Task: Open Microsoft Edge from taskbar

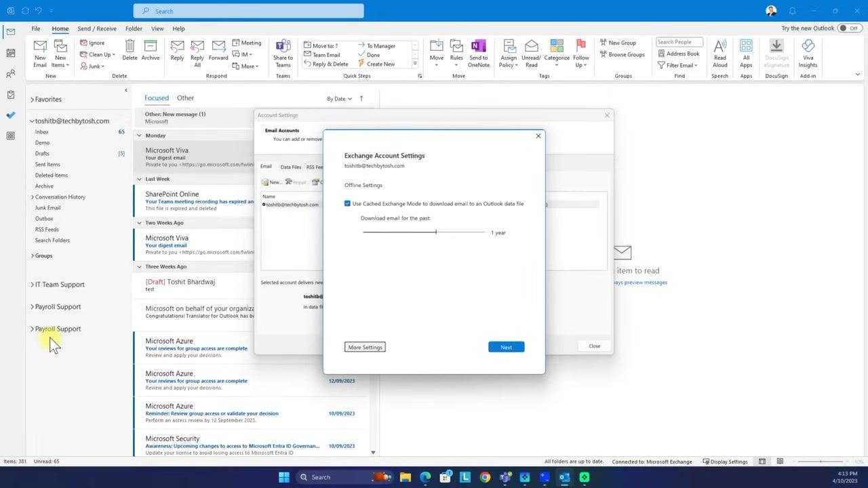Action: coord(425,477)
